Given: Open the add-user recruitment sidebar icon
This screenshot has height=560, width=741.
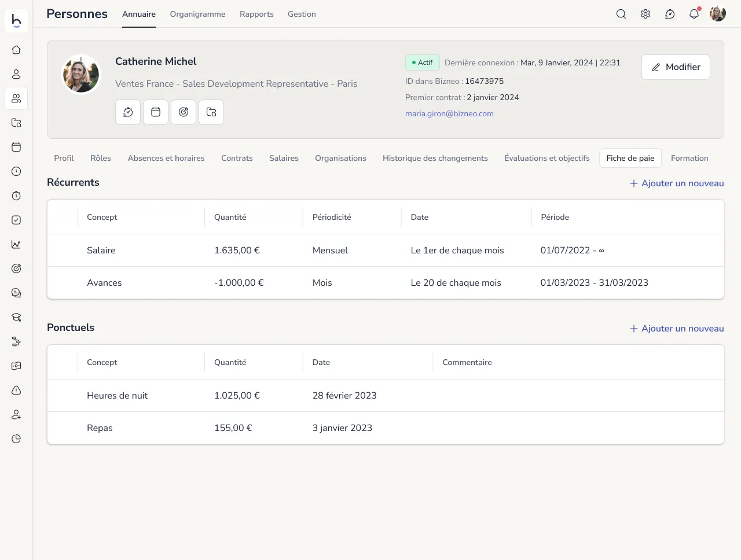Looking at the screenshot, I should [x=16, y=414].
